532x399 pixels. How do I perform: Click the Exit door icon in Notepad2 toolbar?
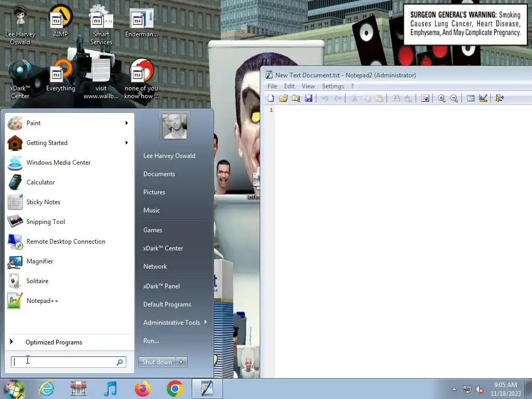(x=500, y=98)
